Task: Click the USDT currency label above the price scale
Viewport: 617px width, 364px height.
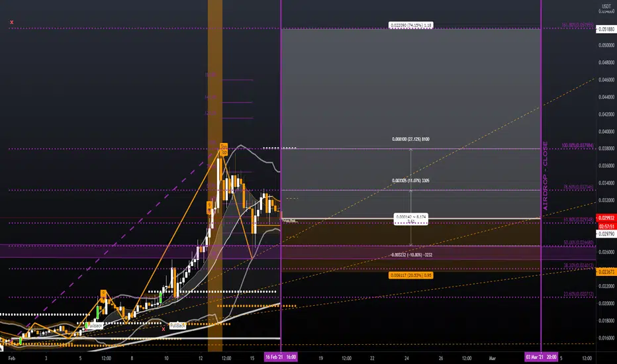Action: (x=606, y=7)
